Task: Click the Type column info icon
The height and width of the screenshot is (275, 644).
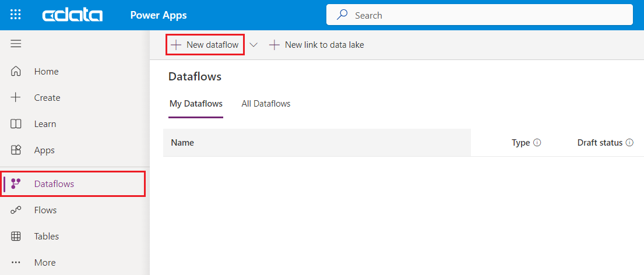Action: [537, 143]
